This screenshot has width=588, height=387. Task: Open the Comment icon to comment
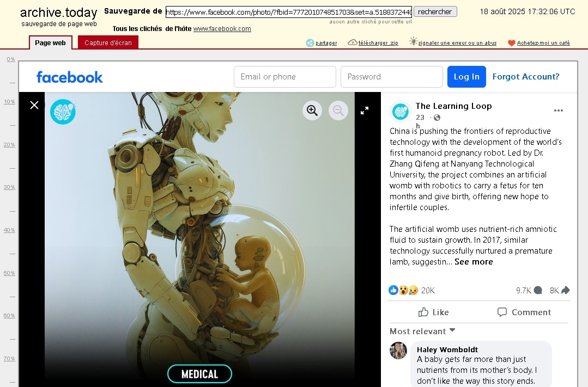point(524,312)
